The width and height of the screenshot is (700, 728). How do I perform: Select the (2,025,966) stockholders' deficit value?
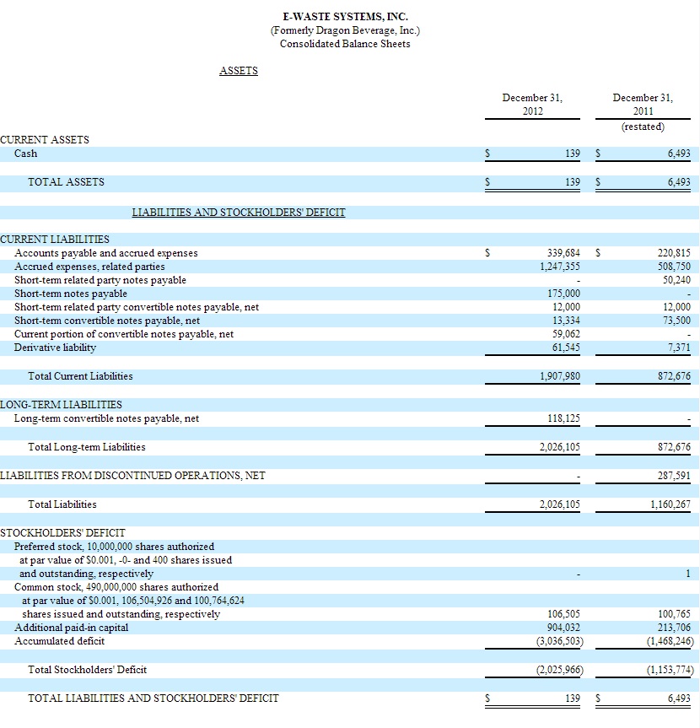pos(560,671)
